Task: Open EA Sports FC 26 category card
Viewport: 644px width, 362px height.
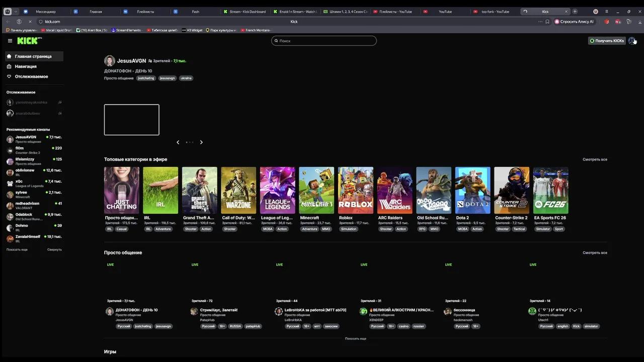Action: [551, 190]
